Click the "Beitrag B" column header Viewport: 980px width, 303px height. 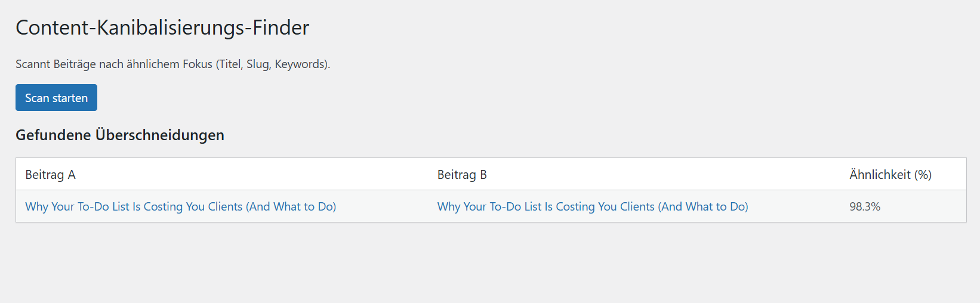pos(462,175)
